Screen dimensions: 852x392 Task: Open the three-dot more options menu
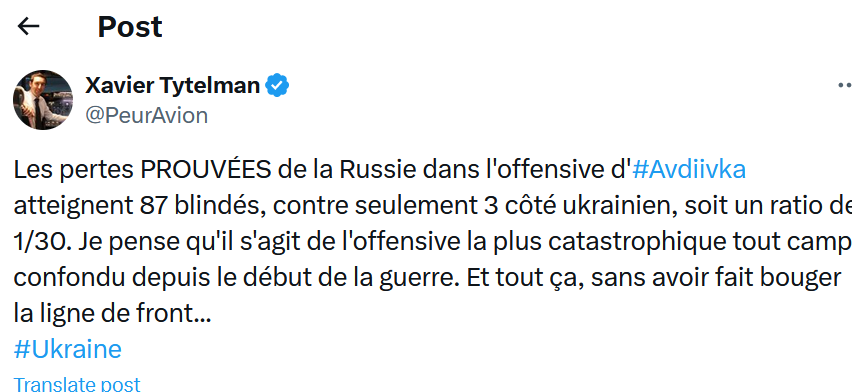(x=845, y=85)
